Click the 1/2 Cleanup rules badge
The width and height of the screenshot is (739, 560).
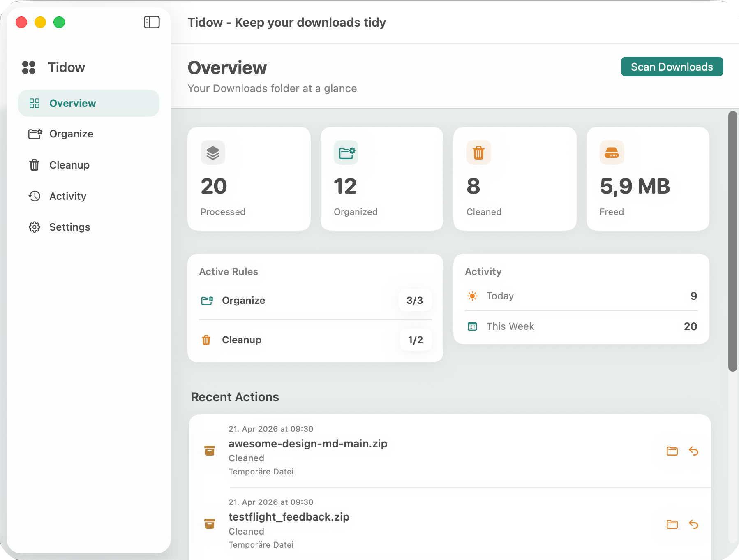click(416, 340)
